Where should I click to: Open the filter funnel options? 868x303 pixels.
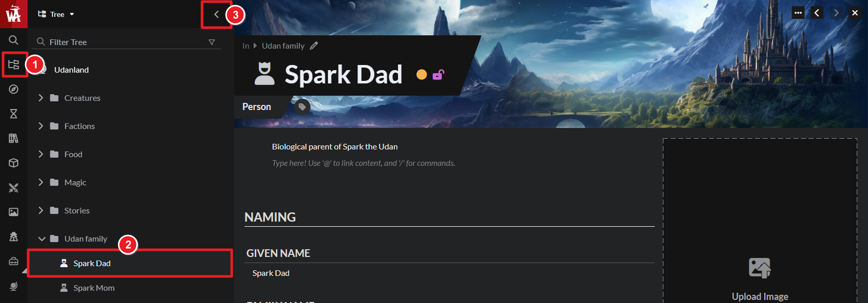(x=212, y=42)
